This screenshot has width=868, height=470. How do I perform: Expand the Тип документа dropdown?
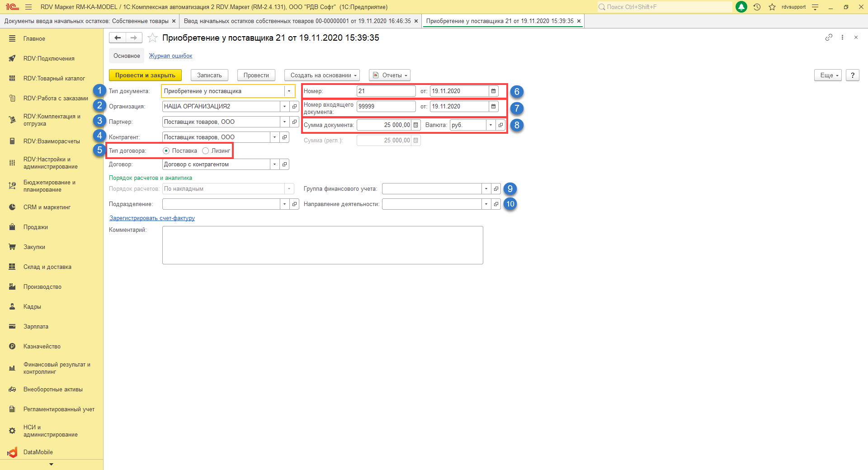point(289,91)
